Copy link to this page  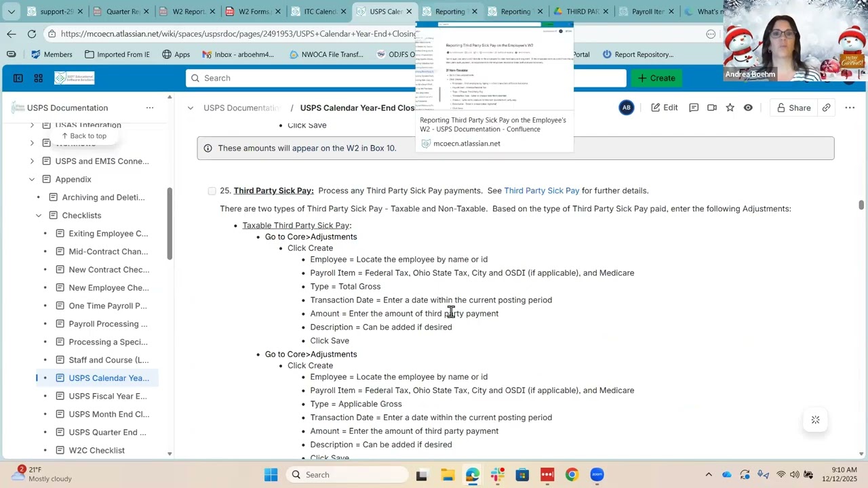pyautogui.click(x=826, y=108)
